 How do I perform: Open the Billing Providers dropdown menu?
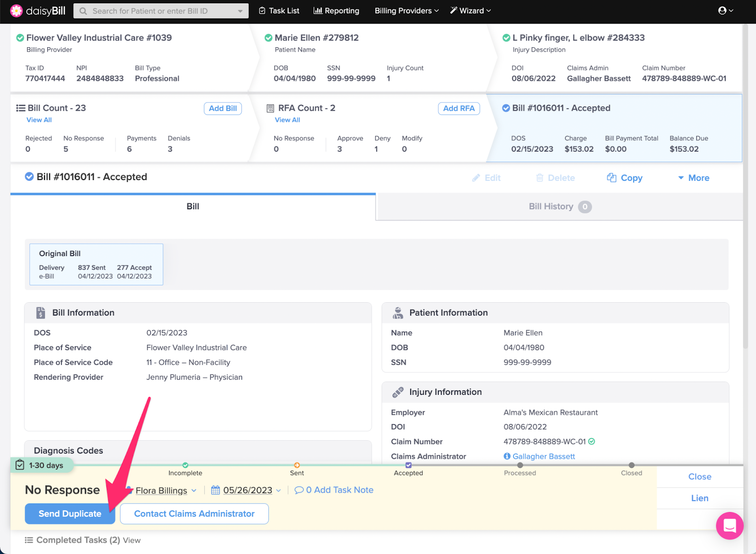pyautogui.click(x=406, y=10)
